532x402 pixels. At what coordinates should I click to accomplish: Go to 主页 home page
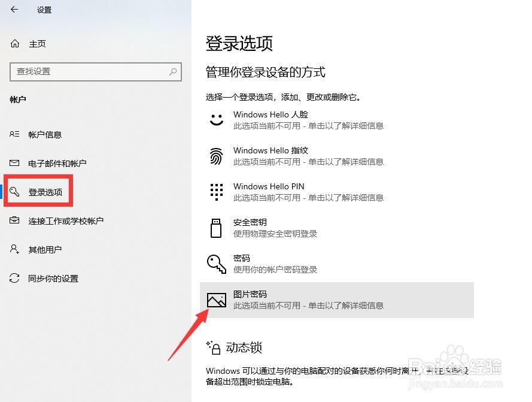[x=37, y=44]
